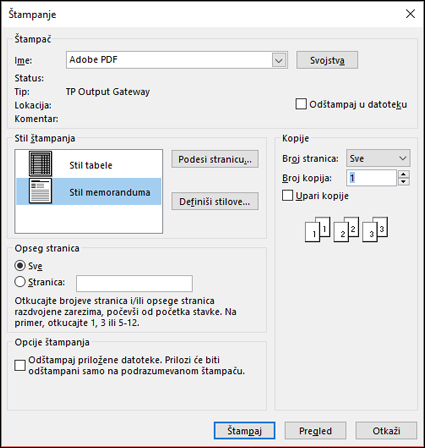Open the Pregled print preview
The image size is (425, 448).
315,431
